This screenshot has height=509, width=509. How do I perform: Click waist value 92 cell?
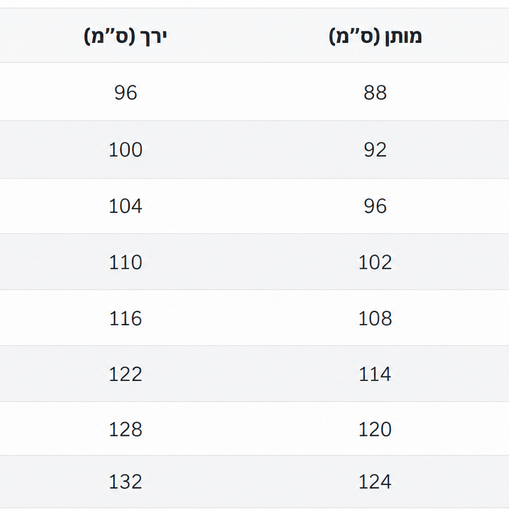pyautogui.click(x=375, y=150)
